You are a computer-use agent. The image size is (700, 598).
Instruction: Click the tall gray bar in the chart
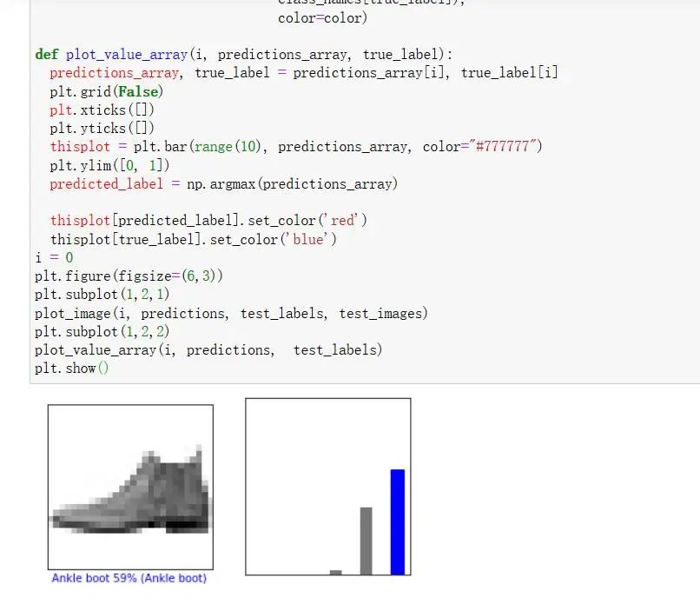(x=366, y=541)
